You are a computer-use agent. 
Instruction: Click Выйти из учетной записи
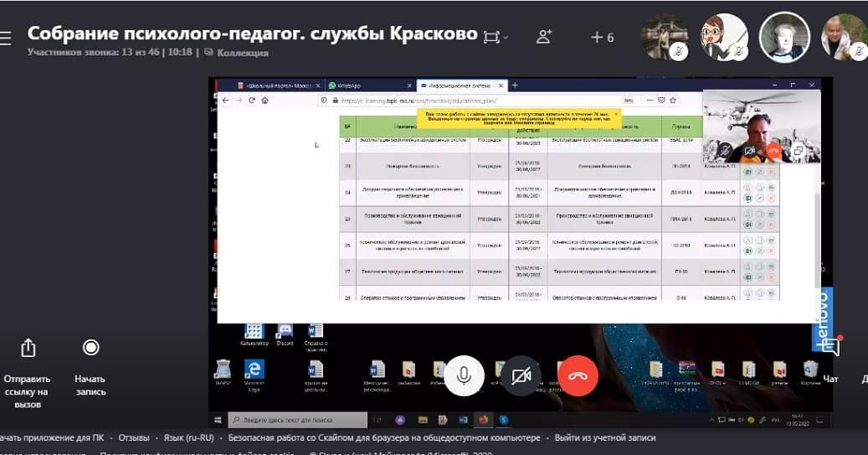pos(605,437)
